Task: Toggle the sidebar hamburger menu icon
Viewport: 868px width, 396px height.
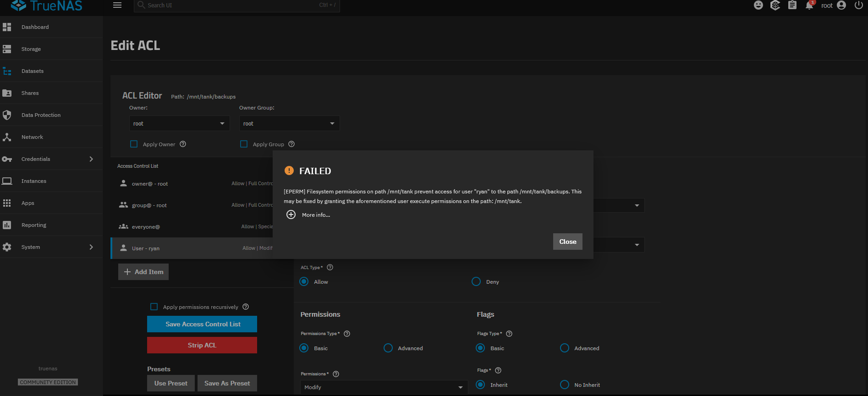Action: tap(117, 5)
